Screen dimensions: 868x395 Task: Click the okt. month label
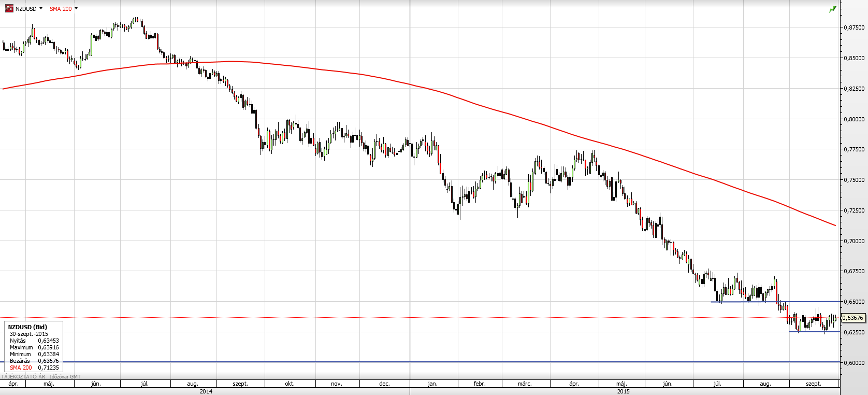pos(290,384)
